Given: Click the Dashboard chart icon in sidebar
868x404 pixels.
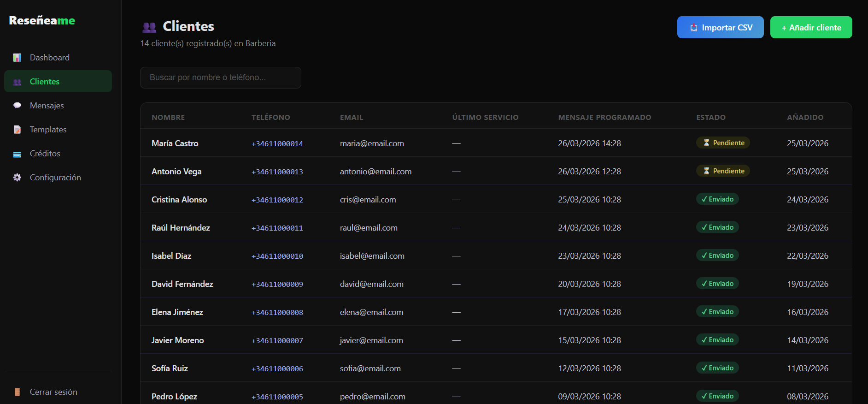Looking at the screenshot, I should [17, 58].
